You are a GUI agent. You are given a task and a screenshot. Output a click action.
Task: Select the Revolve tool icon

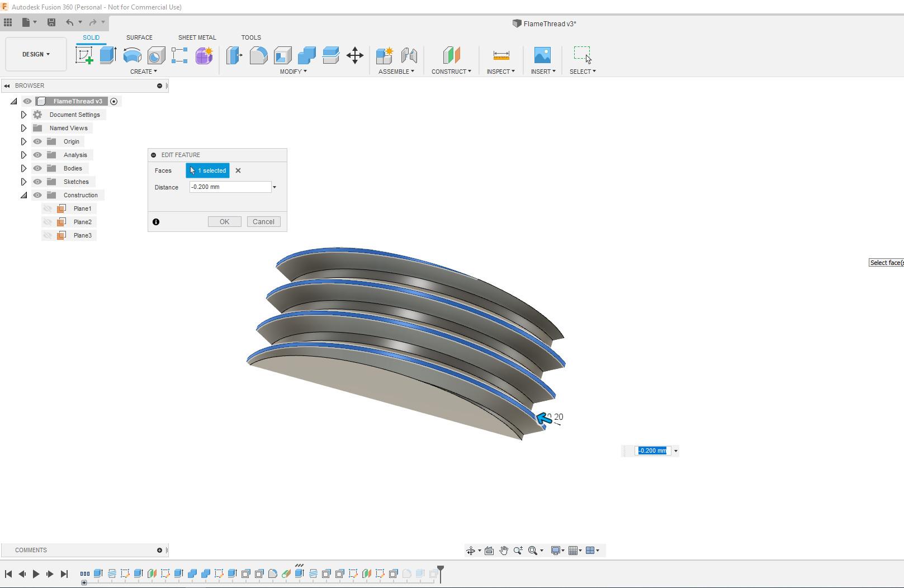coord(132,55)
